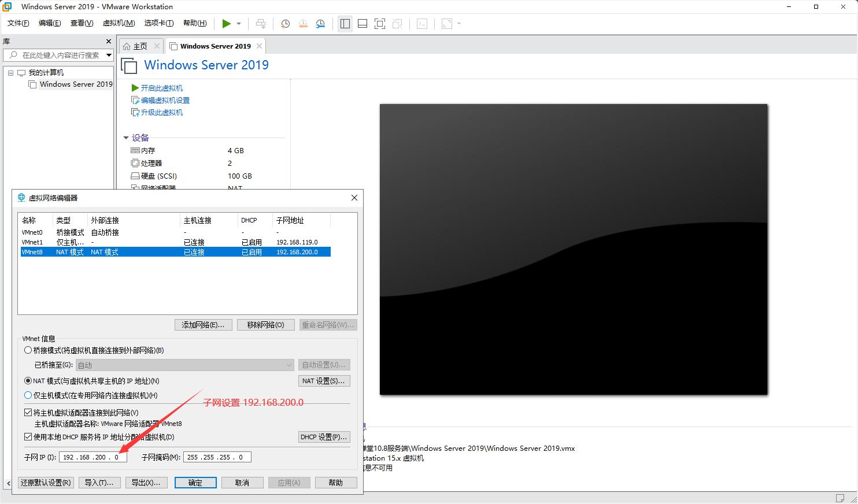Image resolution: width=858 pixels, height=504 pixels.
Task: Open the 编辑(E) menu
Action: click(50, 23)
